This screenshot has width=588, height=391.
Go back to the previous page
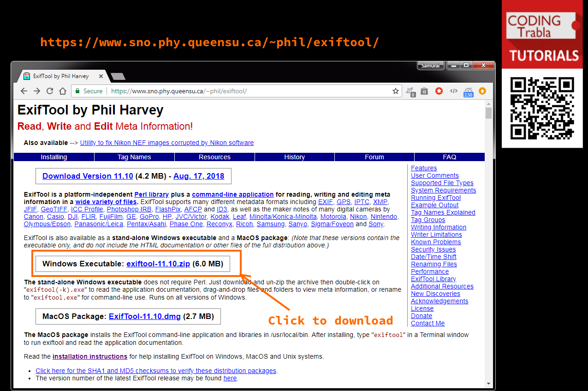point(24,91)
